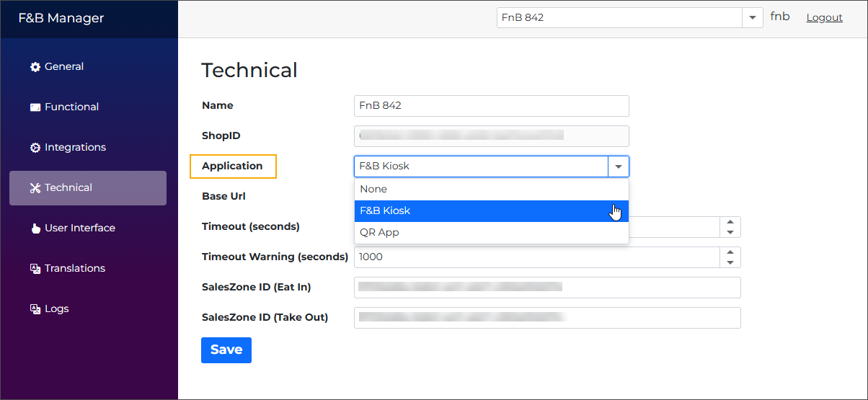Open the Translations page
This screenshot has height=400, width=868.
click(88, 268)
